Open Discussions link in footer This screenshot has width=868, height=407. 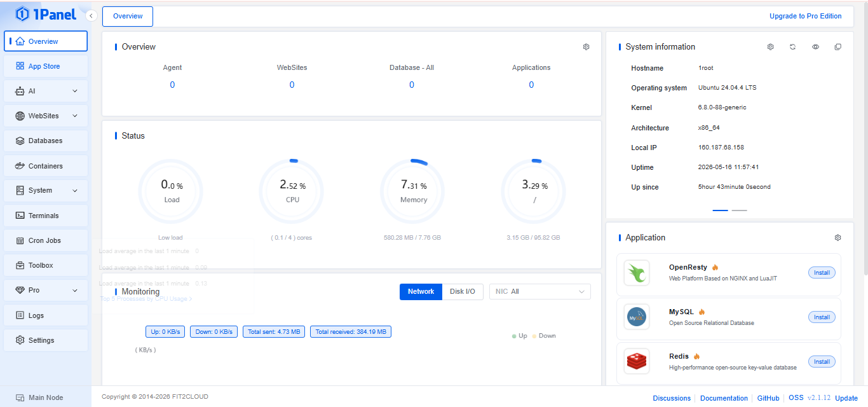pyautogui.click(x=672, y=398)
